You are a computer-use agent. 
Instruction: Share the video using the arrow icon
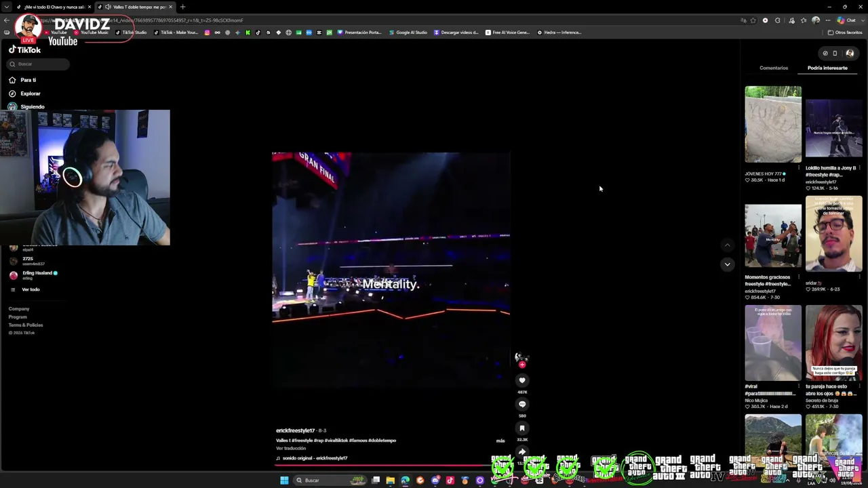pos(522,451)
